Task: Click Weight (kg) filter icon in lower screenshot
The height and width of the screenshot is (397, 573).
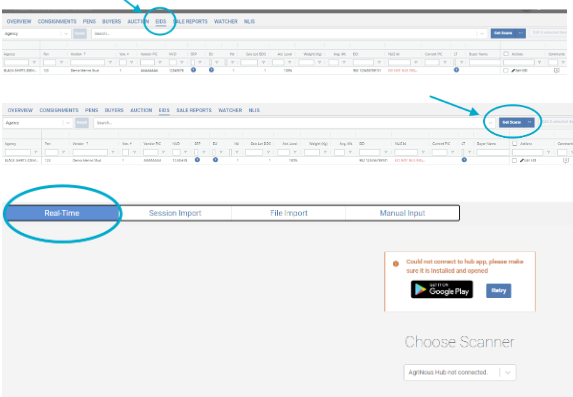Action: (325, 152)
